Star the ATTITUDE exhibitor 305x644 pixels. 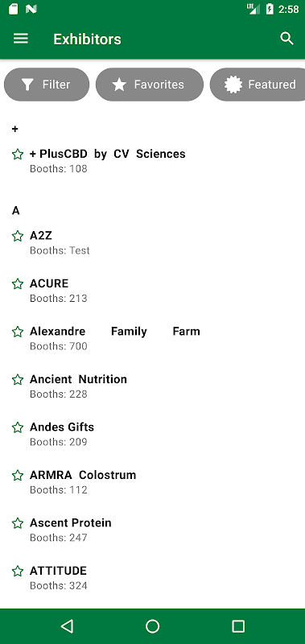click(18, 571)
